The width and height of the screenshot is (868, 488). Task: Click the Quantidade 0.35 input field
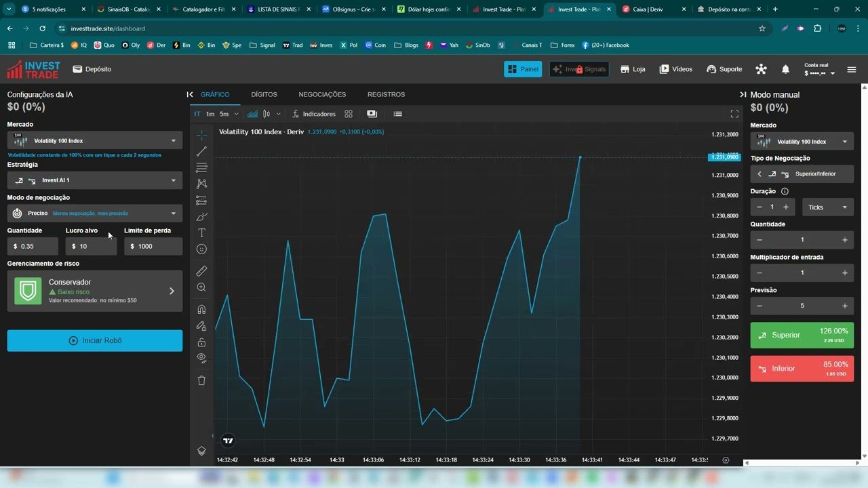[33, 246]
